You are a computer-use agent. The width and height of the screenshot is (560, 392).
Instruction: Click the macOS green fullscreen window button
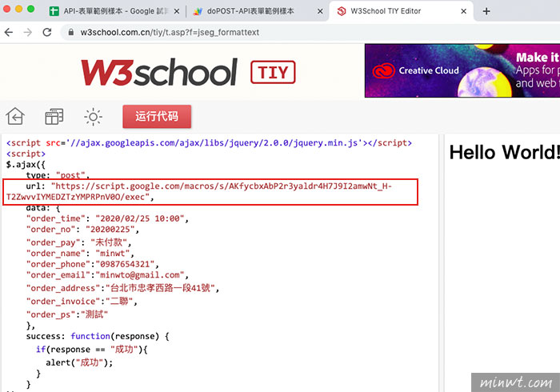click(x=31, y=9)
